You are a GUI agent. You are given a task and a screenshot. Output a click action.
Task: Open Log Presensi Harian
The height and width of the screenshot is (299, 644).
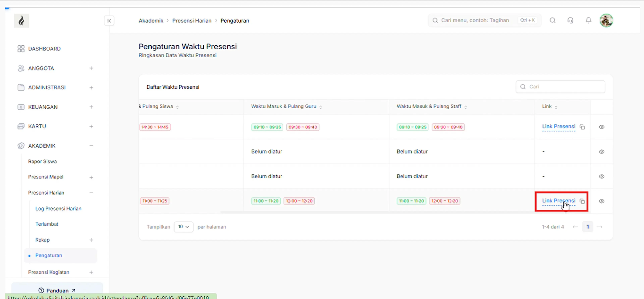pyautogui.click(x=58, y=208)
